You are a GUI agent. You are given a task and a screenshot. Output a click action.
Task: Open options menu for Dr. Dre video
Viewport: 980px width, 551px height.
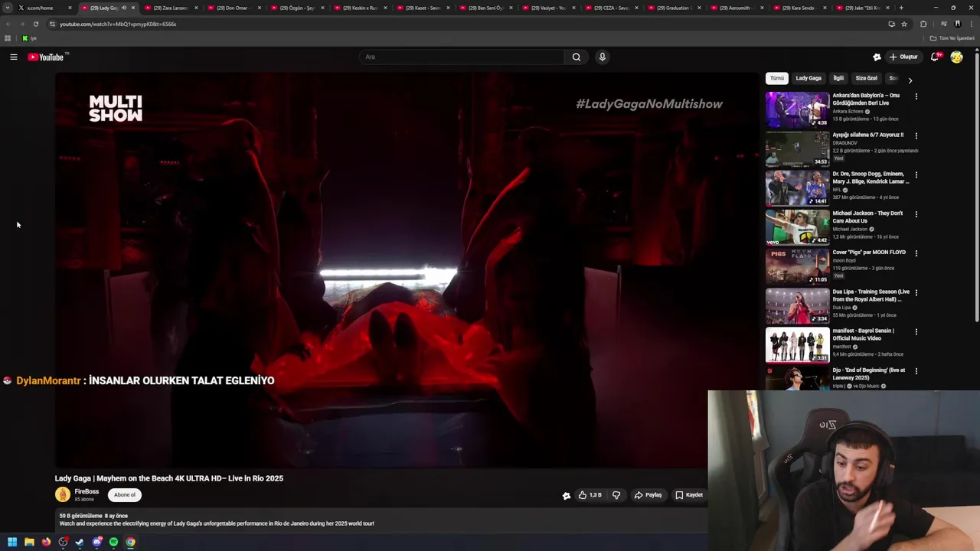pos(916,175)
